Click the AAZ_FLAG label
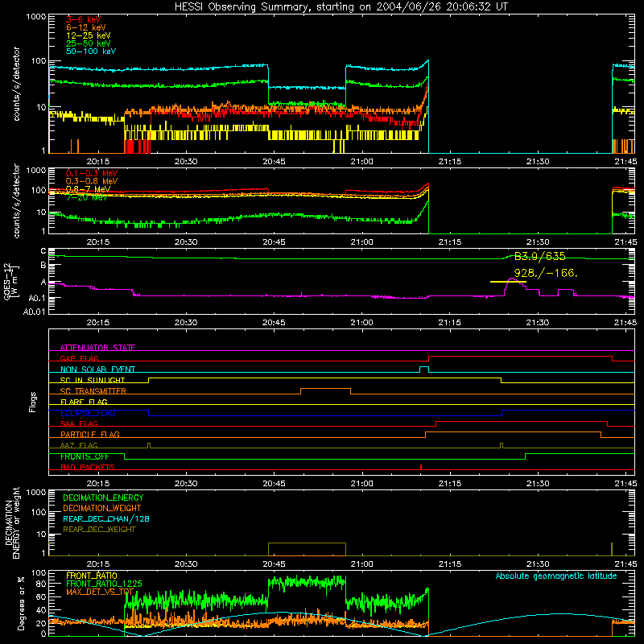644x644 pixels. (79, 445)
